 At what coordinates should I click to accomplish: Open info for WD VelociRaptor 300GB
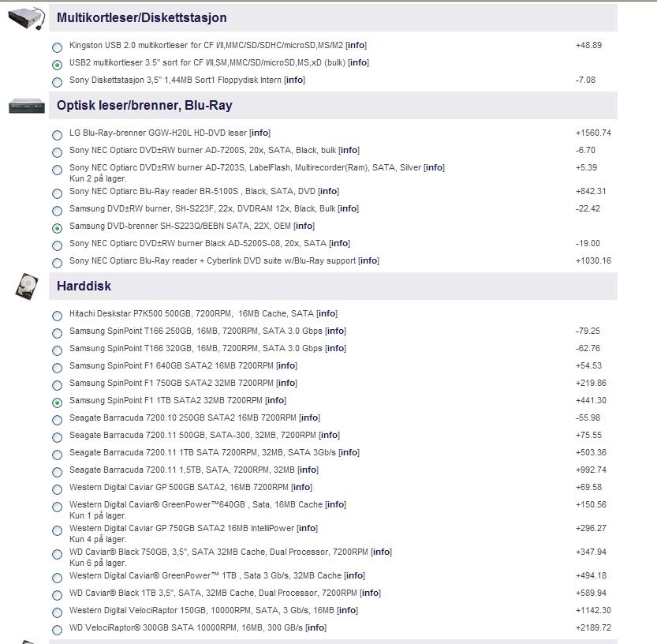click(316, 628)
